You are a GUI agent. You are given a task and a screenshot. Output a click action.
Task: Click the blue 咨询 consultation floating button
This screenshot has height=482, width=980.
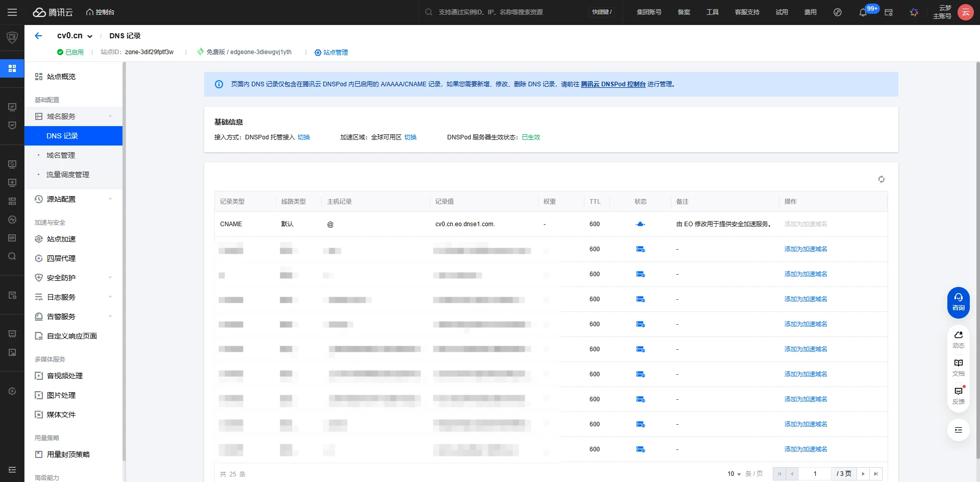point(958,302)
